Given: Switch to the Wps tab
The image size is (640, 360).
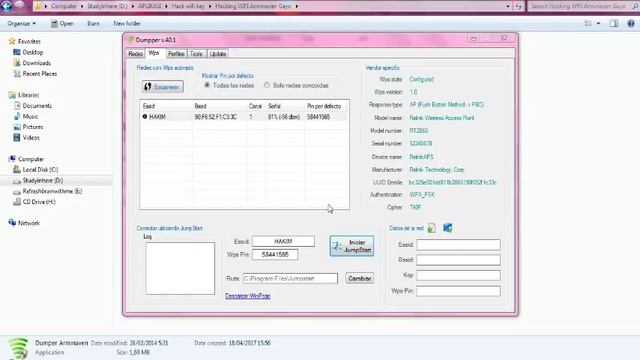Looking at the screenshot, I should click(x=153, y=53).
